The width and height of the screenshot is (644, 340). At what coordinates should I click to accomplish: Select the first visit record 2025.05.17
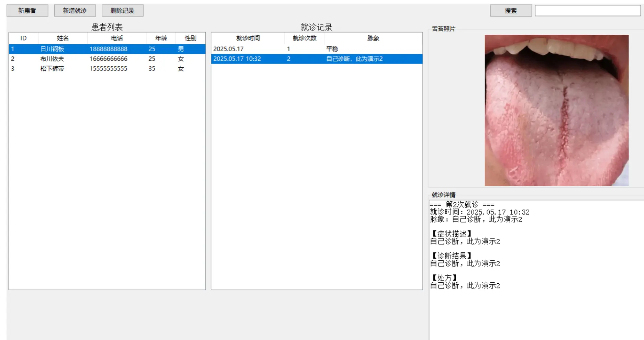coord(229,49)
